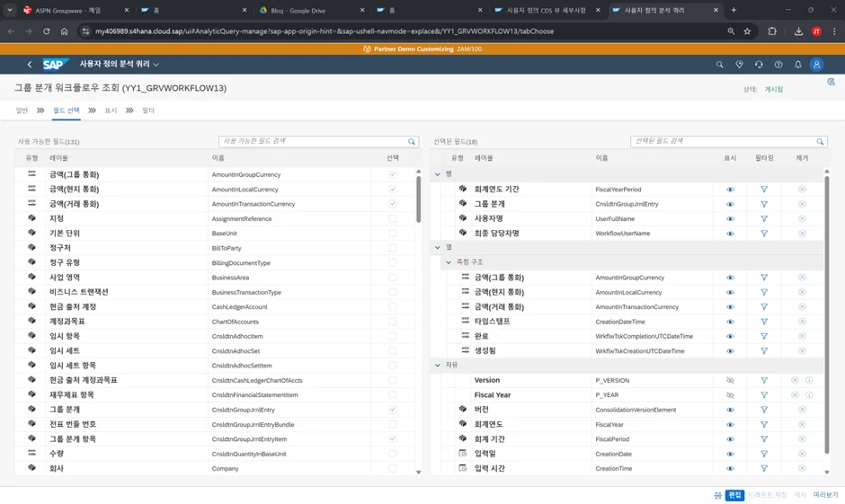Select the BusinessArea 사업 영역 checkbox
The width and height of the screenshot is (845, 504).
393,278
